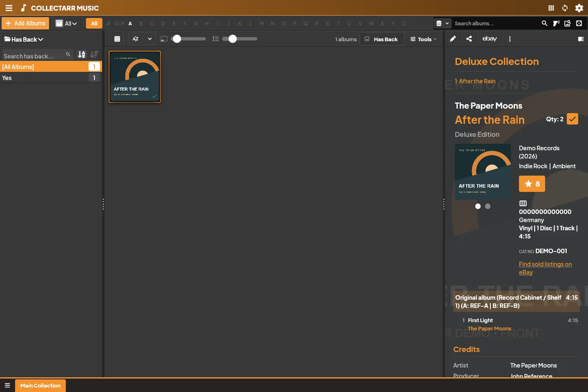Adjust the thumbnail size slider
The height and width of the screenshot is (392, 588).
[x=188, y=39]
